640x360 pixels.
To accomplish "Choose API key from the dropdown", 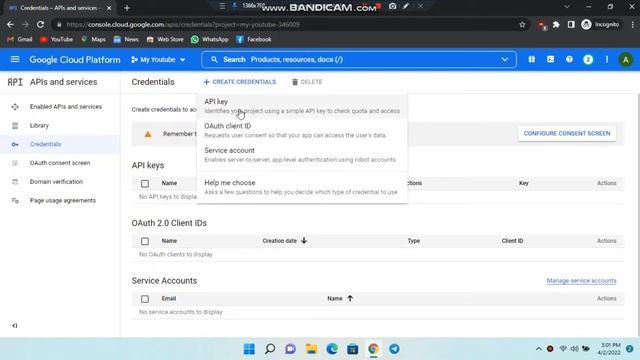I will 302,106.
